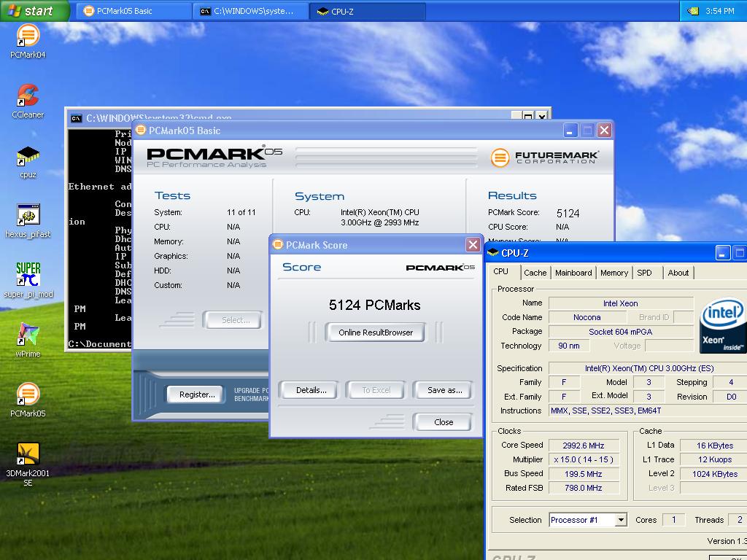
Task: Launch PCMark05 desktop shortcut
Action: point(28,400)
